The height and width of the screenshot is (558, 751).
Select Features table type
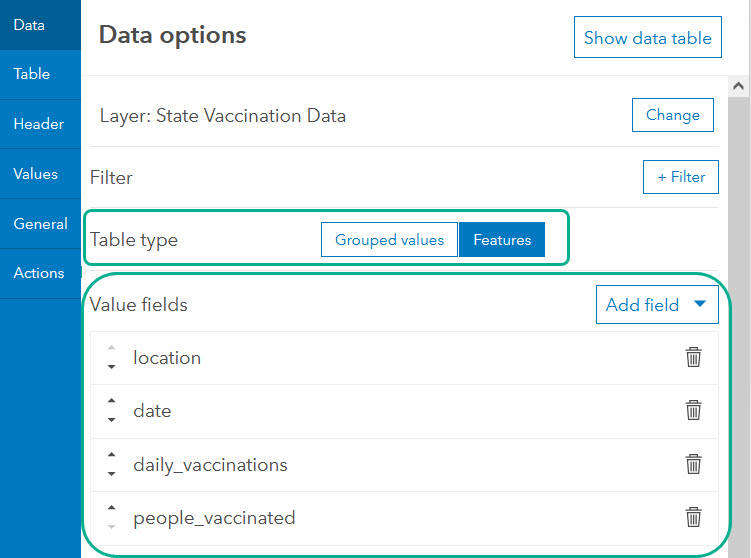coord(502,240)
